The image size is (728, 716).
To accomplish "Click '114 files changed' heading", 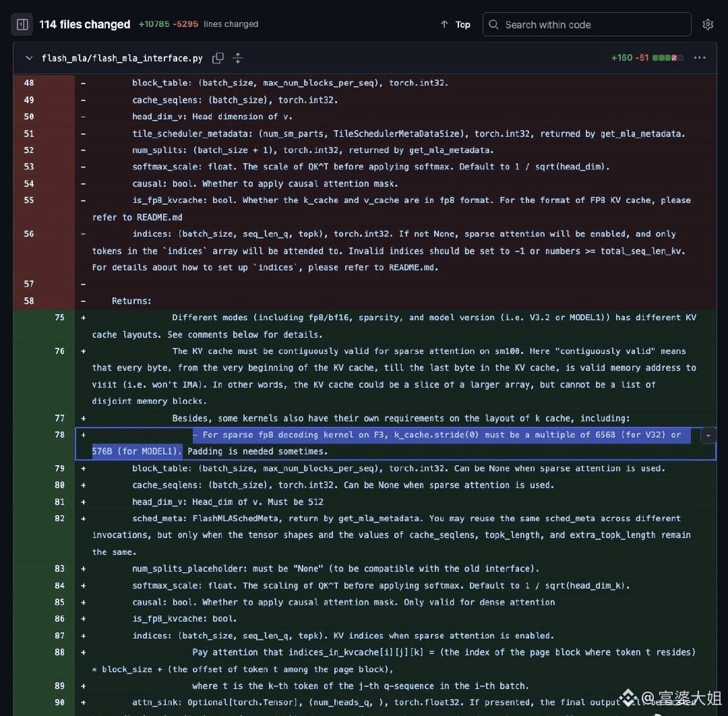I will (x=84, y=24).
